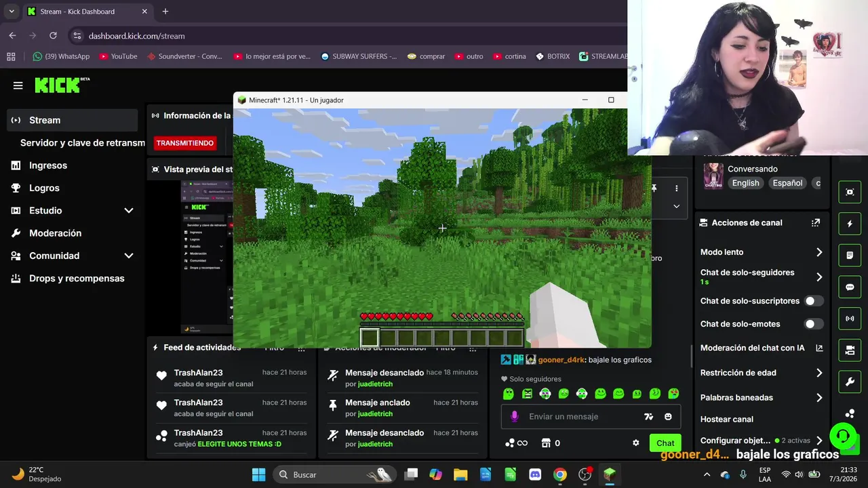Click the Ingresos chart icon
The width and height of the screenshot is (868, 488).
(x=16, y=165)
